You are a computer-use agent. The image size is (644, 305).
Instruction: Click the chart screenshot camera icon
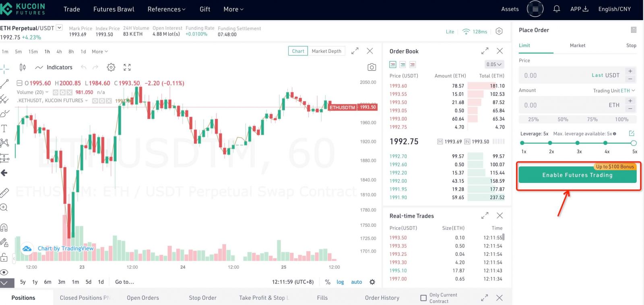pyautogui.click(x=372, y=67)
